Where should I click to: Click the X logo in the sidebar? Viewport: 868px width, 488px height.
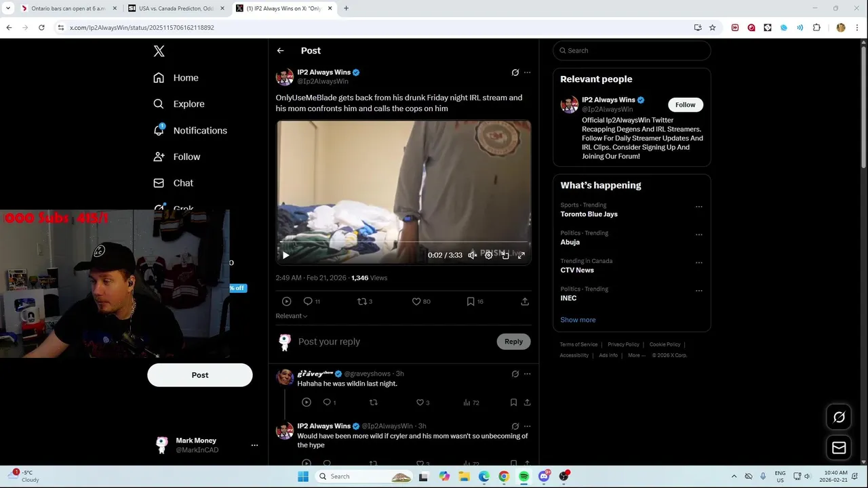tap(159, 51)
